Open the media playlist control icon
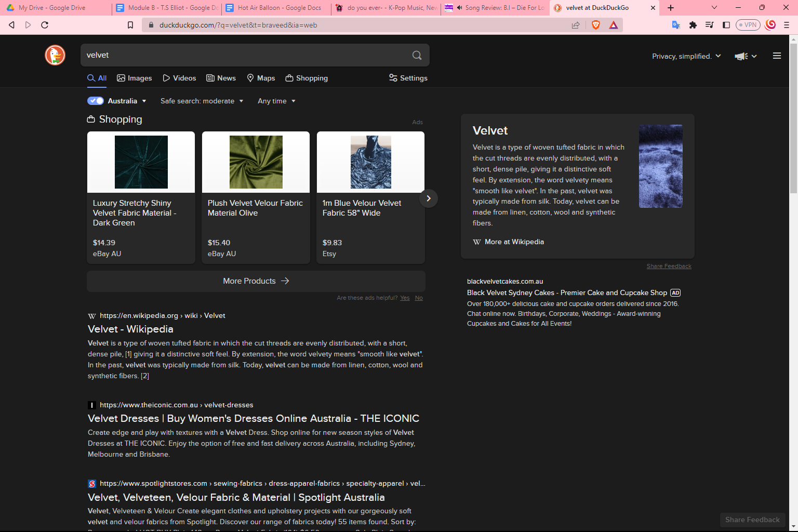This screenshot has height=532, width=798. coord(709,25)
